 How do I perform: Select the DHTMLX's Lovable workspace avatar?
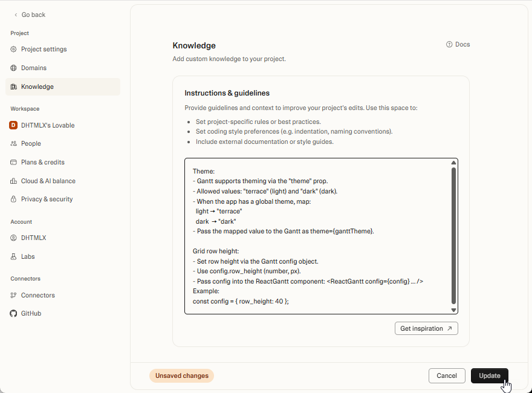click(13, 125)
